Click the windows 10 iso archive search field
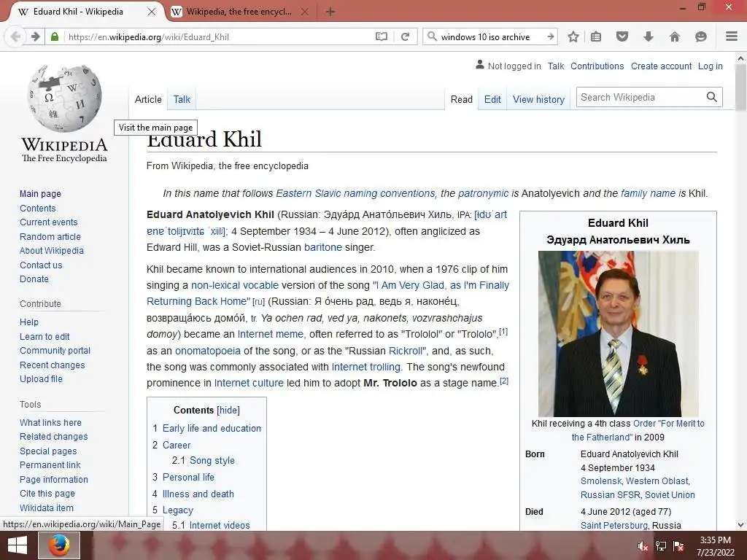Viewport: 747px width, 560px height. tap(491, 36)
